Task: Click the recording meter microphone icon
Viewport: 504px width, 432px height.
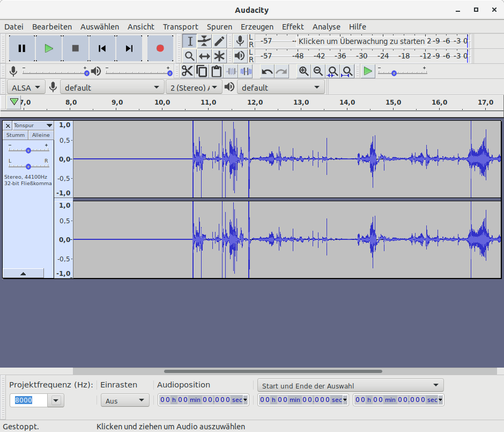Action: pos(240,41)
